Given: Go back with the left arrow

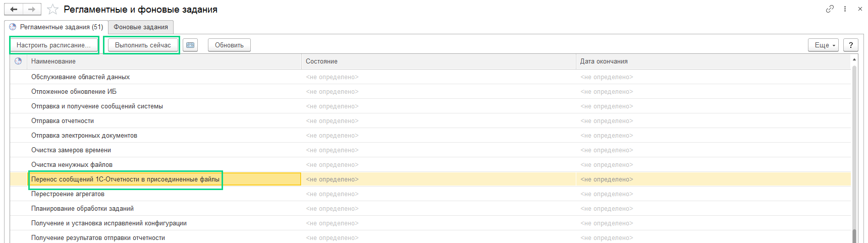Looking at the screenshot, I should pyautogui.click(x=14, y=9).
